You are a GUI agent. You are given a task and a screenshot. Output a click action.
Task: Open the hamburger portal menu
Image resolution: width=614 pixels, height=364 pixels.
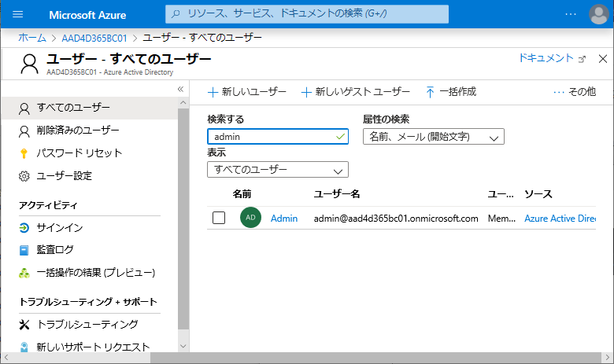[17, 14]
